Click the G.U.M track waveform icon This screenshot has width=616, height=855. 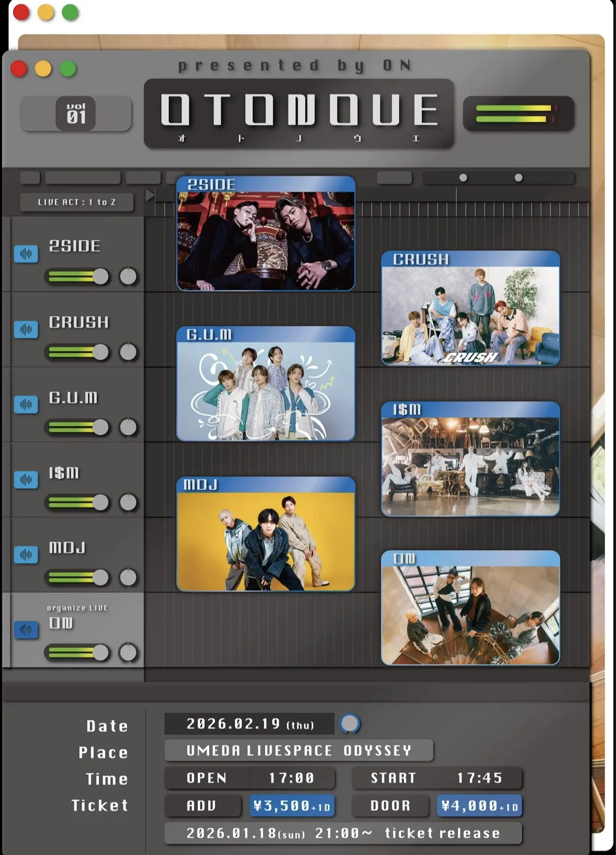[26, 405]
